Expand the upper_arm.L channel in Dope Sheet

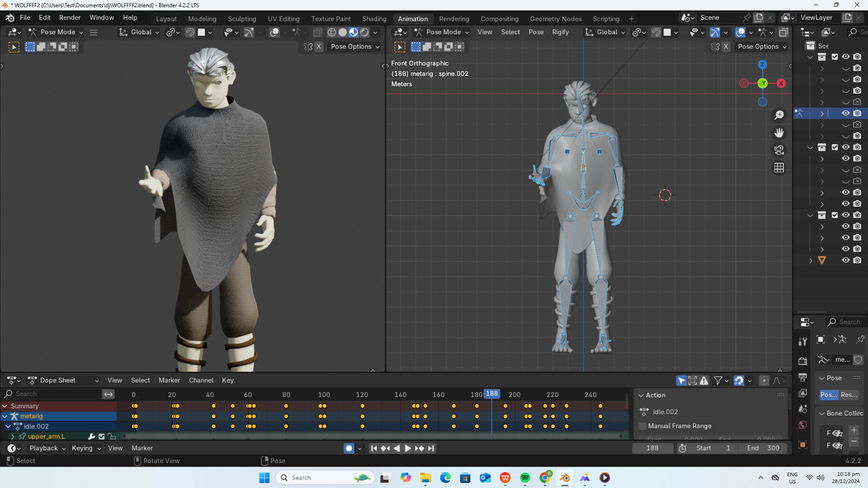pos(12,436)
